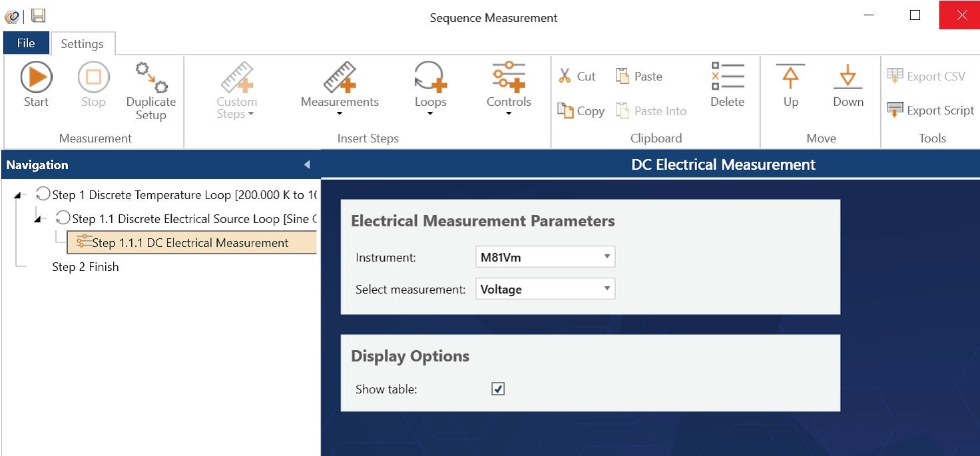Open the Loops insert dropdown
Screen dimensions: 980x456
[x=430, y=89]
